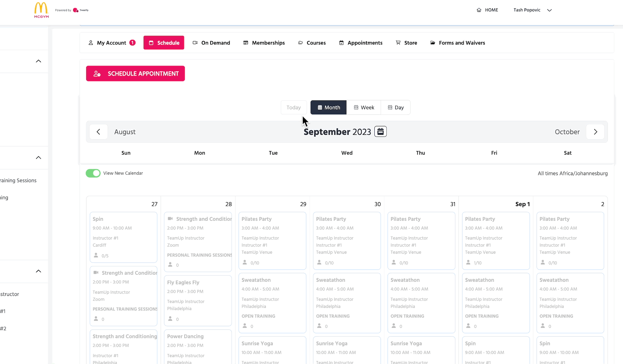Click the Today button
The image size is (623, 364).
[x=293, y=107]
